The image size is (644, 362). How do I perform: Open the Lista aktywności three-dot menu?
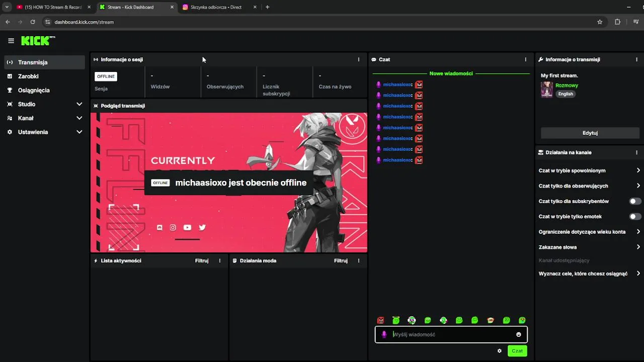point(220,260)
